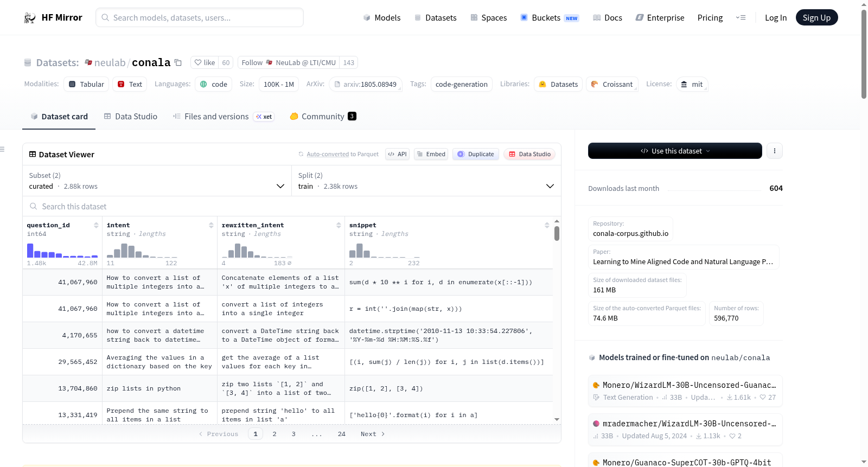Open the Pricing page link

pyautogui.click(x=710, y=18)
